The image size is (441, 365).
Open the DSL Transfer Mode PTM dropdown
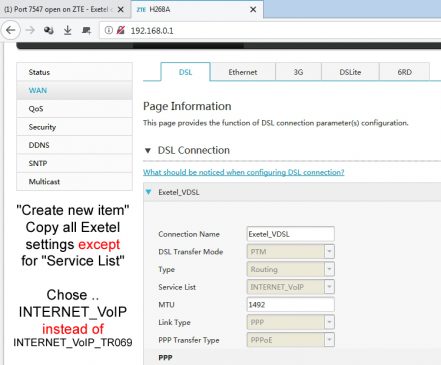(290, 252)
